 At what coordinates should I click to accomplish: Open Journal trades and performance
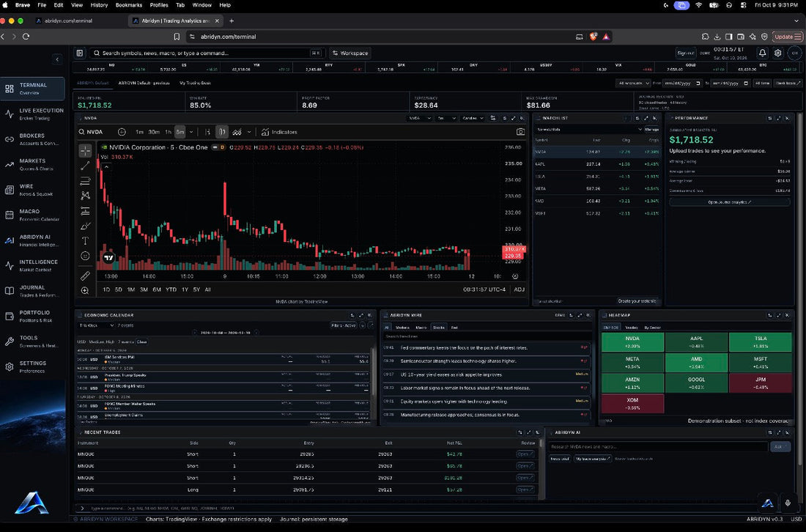tap(33, 291)
